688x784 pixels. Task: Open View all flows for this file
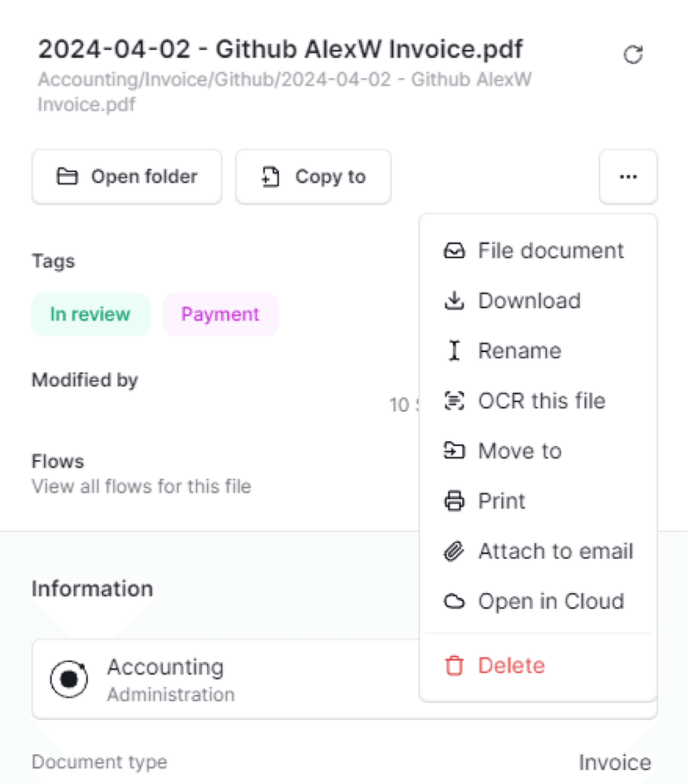click(x=141, y=487)
